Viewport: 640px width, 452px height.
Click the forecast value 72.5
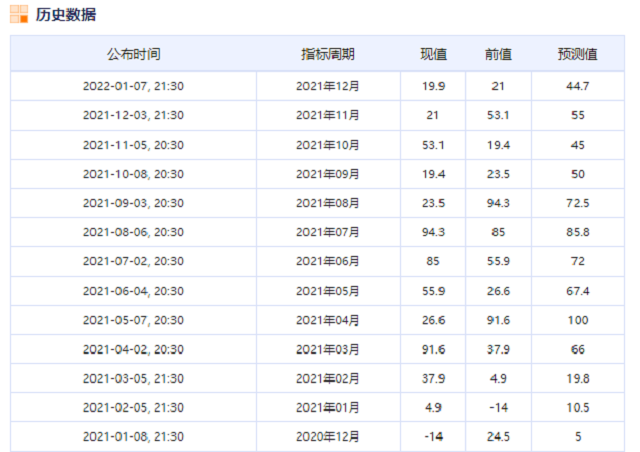coord(578,203)
